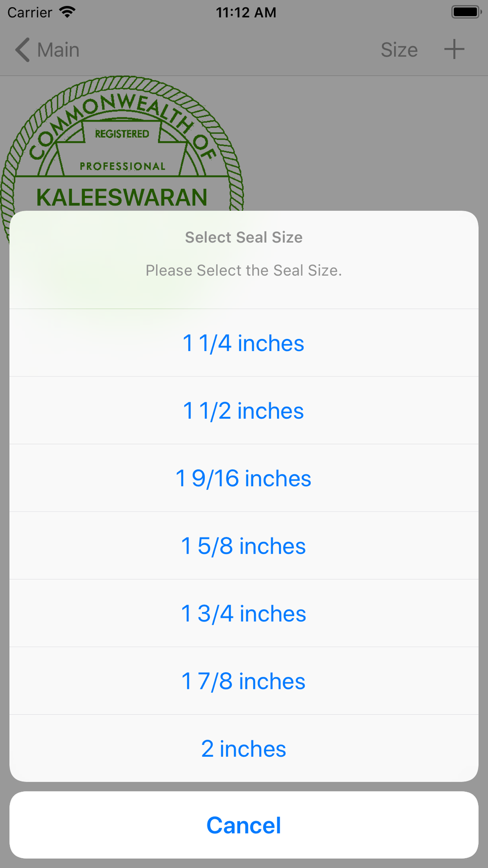The height and width of the screenshot is (868, 488).
Task: Tap the KALEESWARAN name on the seal
Action: point(122,197)
